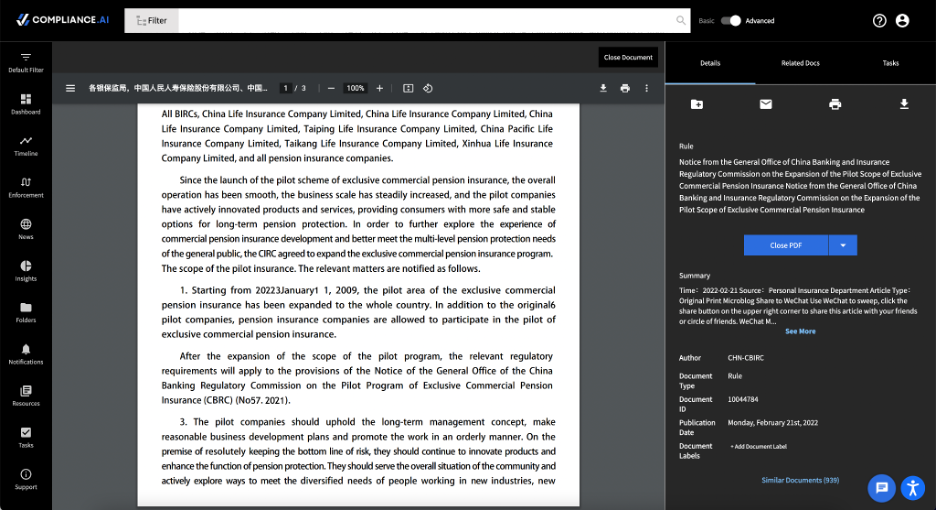Click the Document ID 10044784

pyautogui.click(x=743, y=400)
